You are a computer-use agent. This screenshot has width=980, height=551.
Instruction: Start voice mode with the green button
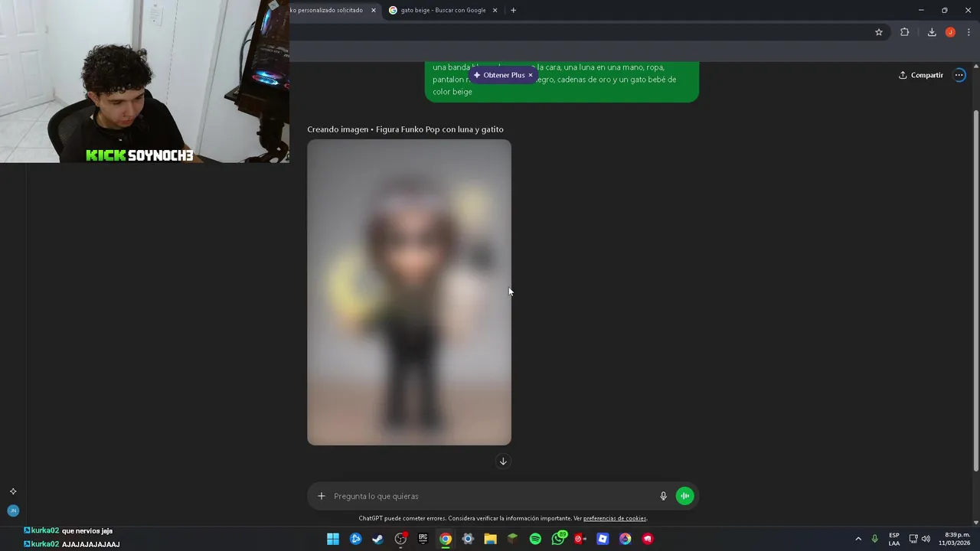pos(684,496)
